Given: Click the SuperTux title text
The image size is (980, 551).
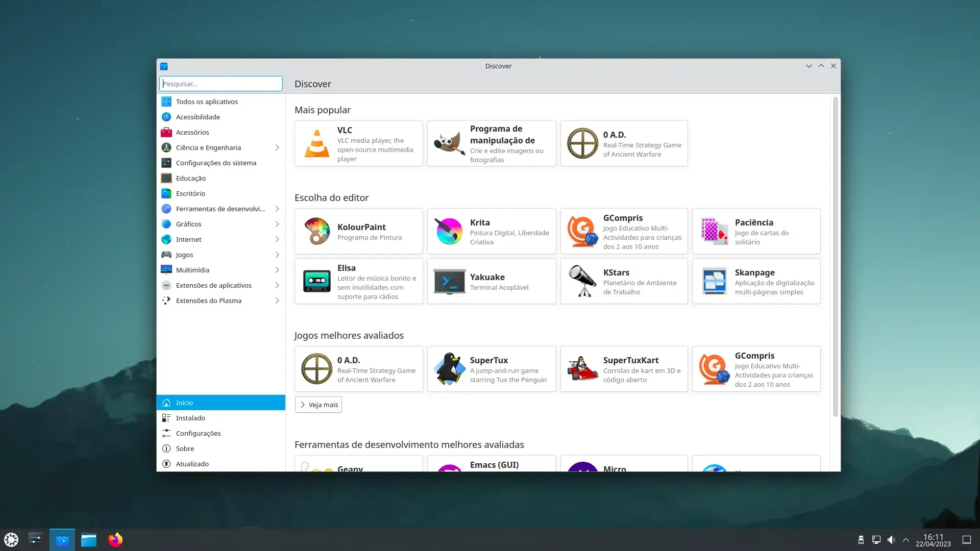Looking at the screenshot, I should 489,360.
